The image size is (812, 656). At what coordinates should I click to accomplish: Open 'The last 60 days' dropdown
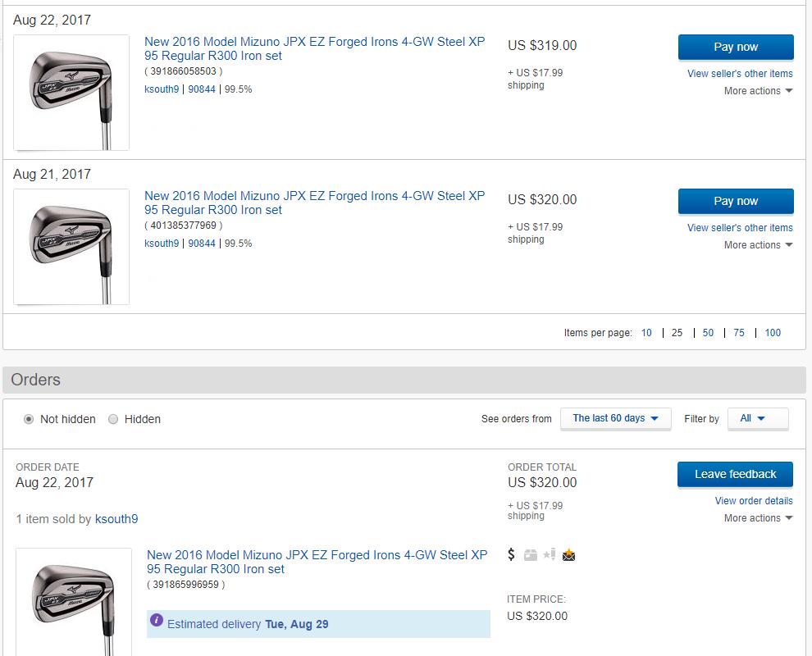coord(615,418)
